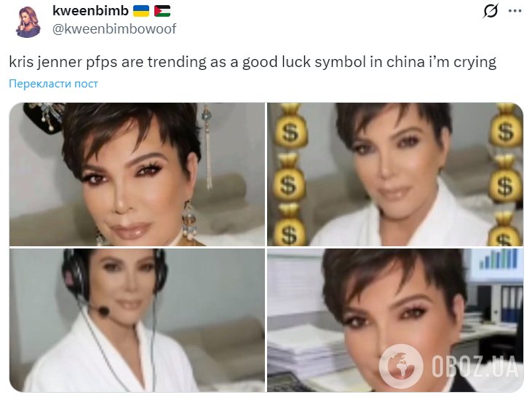532x400 pixels.
Task: Open the kweenbimb profile avatar
Action: 28,21
